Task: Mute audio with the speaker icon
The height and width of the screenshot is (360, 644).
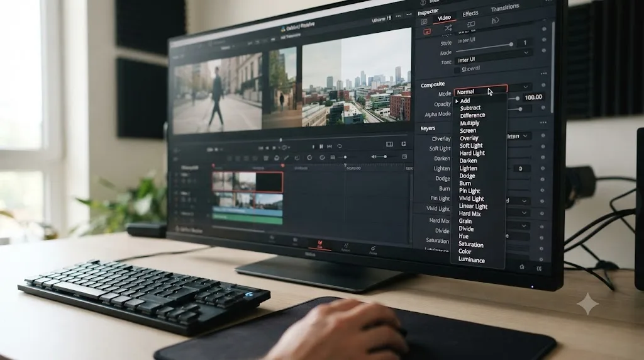Action: pos(374,157)
